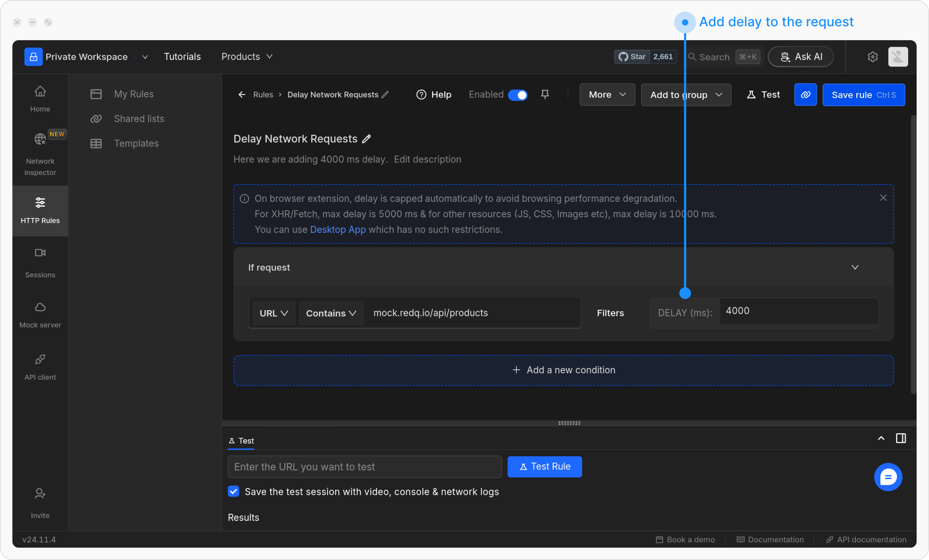Open the settings gear icon
929x560 pixels.
coord(872,57)
